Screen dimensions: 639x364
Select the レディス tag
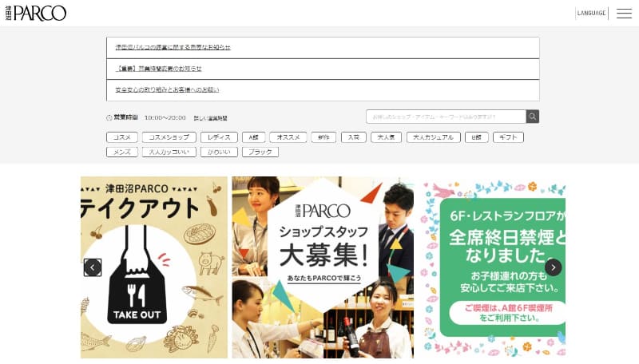click(x=219, y=137)
